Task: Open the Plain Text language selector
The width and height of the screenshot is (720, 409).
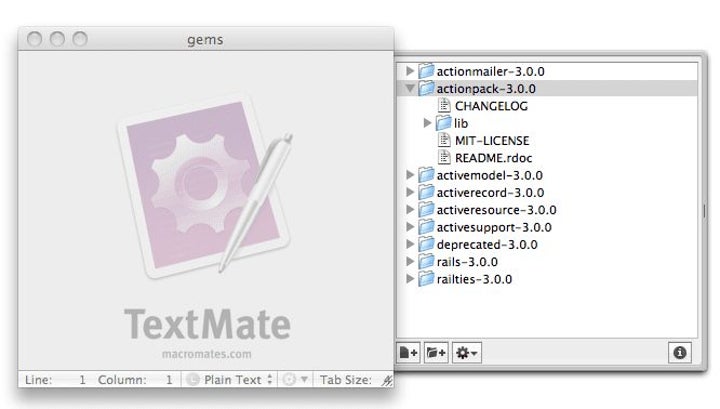Action: pyautogui.click(x=230, y=380)
